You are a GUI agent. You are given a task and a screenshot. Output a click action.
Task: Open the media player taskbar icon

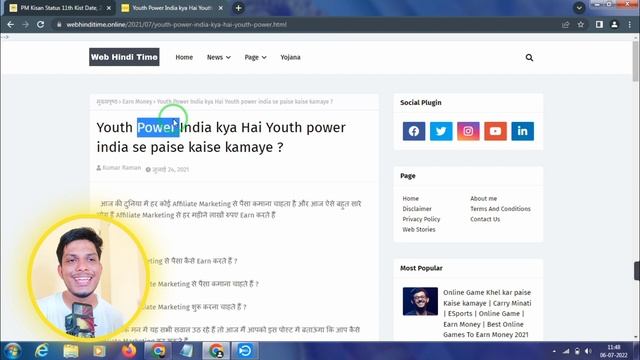[x=99, y=351]
